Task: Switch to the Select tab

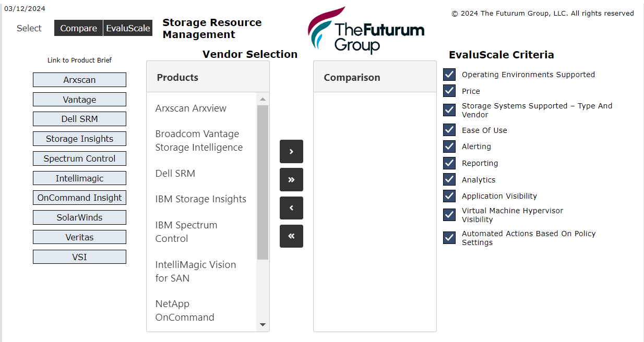Action: [x=29, y=28]
